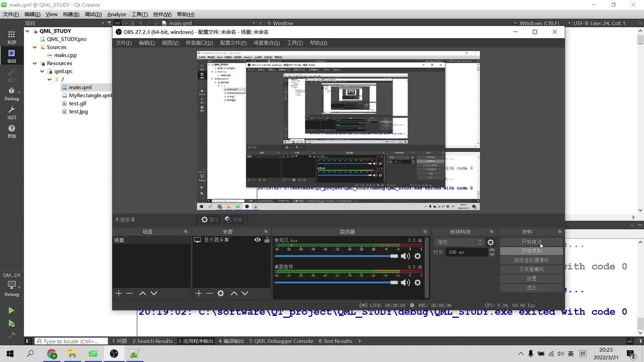644x362 pixels.
Task: Open OBS 场景集合(S) menu
Action: click(x=267, y=43)
